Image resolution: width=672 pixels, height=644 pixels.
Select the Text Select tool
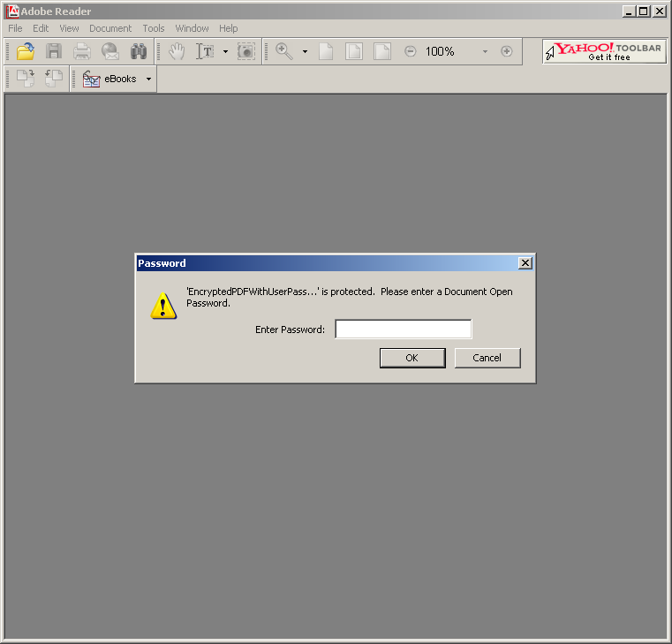205,51
